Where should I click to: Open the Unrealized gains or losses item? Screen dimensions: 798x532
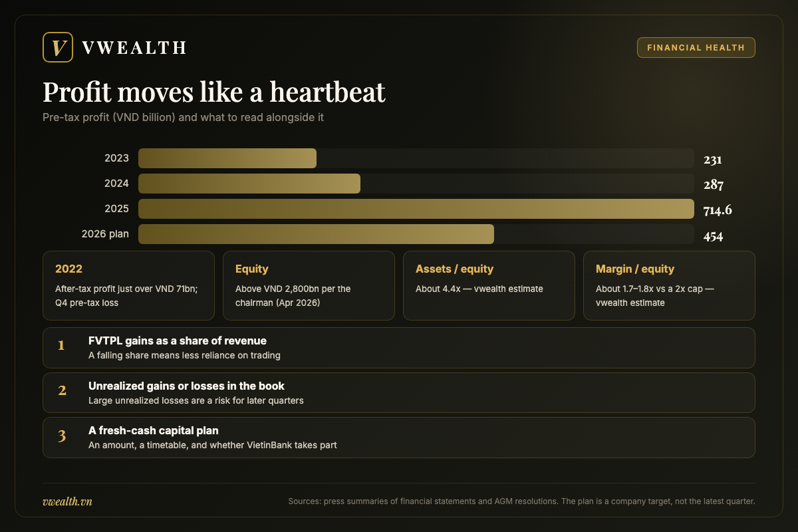399,392
